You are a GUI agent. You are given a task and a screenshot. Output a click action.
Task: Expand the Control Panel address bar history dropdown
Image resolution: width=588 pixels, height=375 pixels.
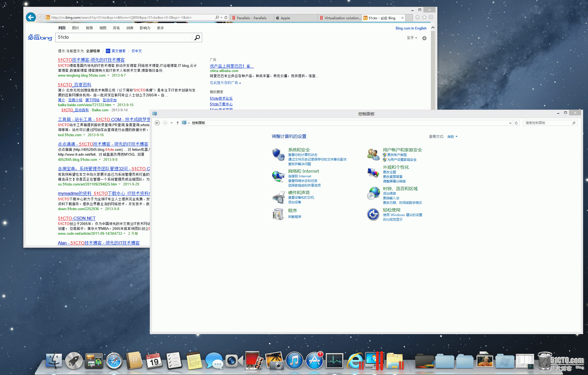(x=510, y=123)
